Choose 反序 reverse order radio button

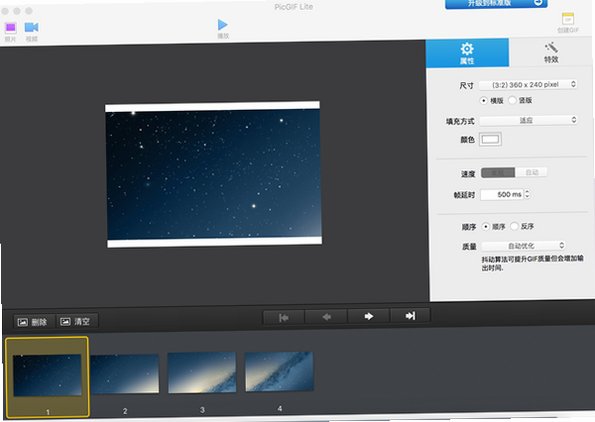pyautogui.click(x=515, y=226)
